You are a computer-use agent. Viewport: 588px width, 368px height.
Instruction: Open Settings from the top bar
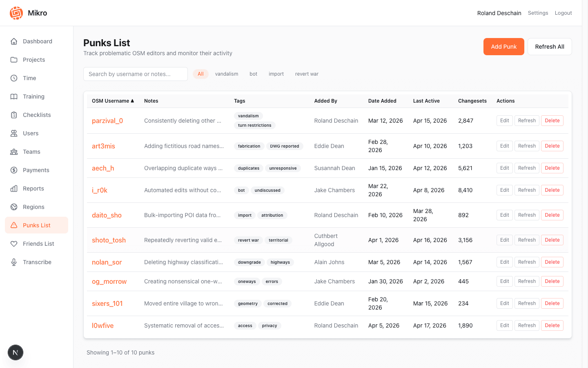538,13
